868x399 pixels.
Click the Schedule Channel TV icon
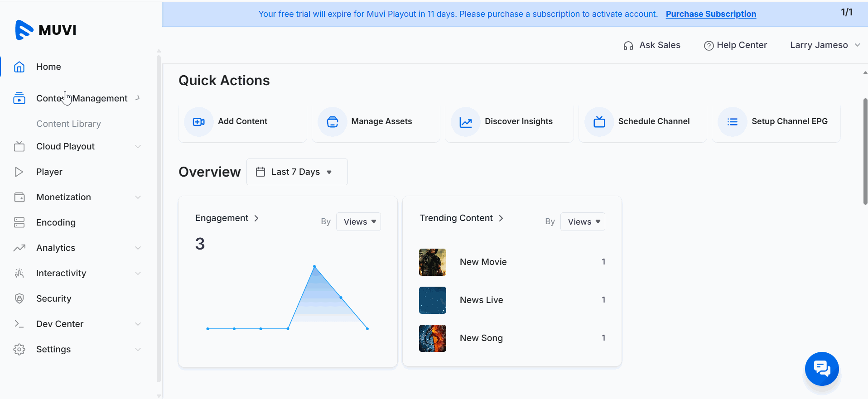click(x=599, y=122)
